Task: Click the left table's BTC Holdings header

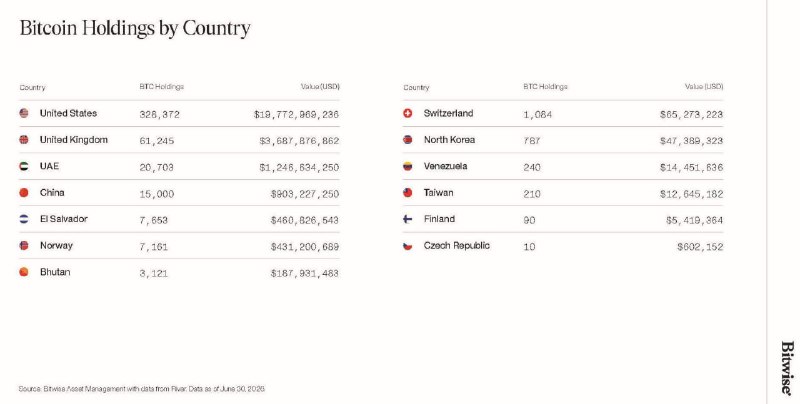Action: 162,87
